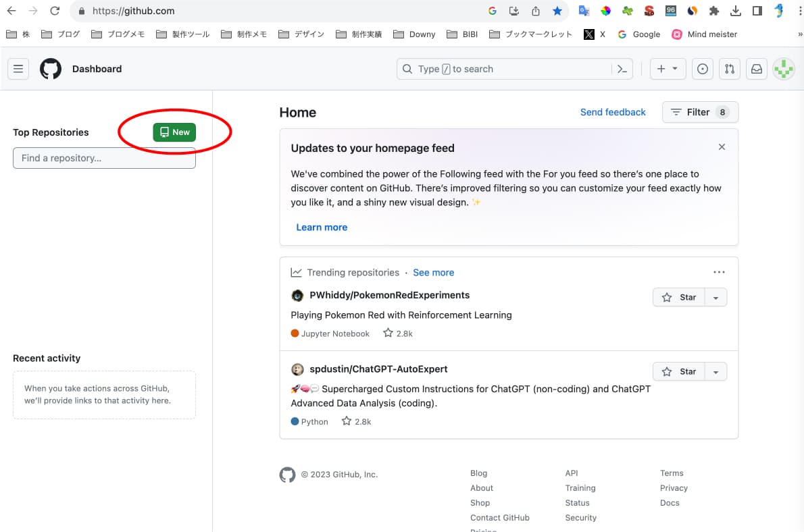
Task: Click the green New repository button
Action: (x=174, y=132)
